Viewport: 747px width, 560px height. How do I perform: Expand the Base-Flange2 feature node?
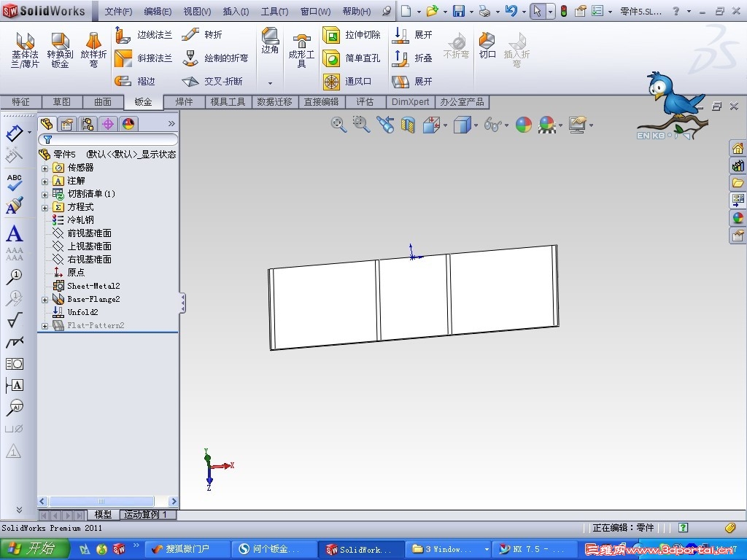pyautogui.click(x=44, y=300)
